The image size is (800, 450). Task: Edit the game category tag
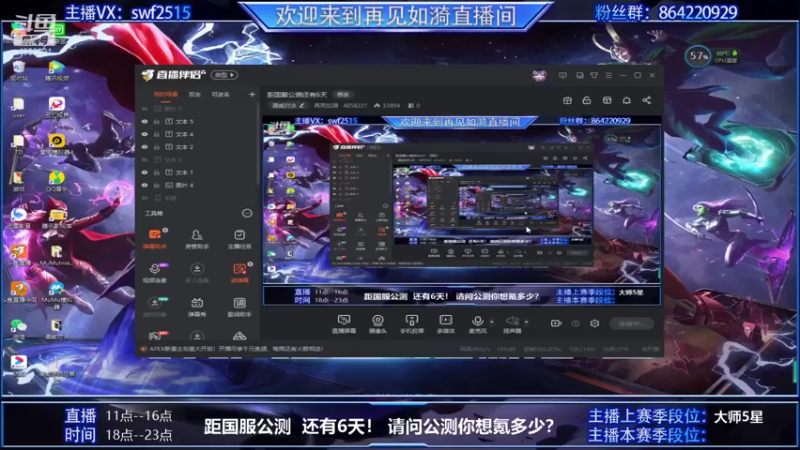[x=288, y=106]
